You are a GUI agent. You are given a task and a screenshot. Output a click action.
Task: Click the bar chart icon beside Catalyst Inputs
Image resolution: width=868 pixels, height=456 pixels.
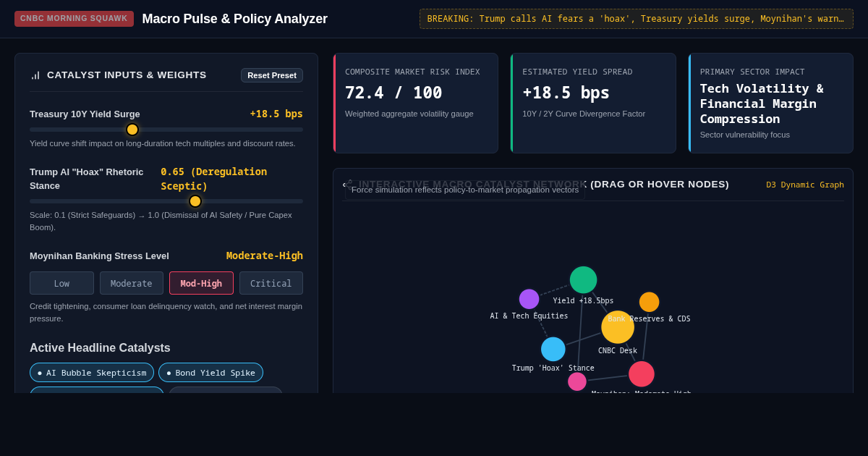pos(35,75)
